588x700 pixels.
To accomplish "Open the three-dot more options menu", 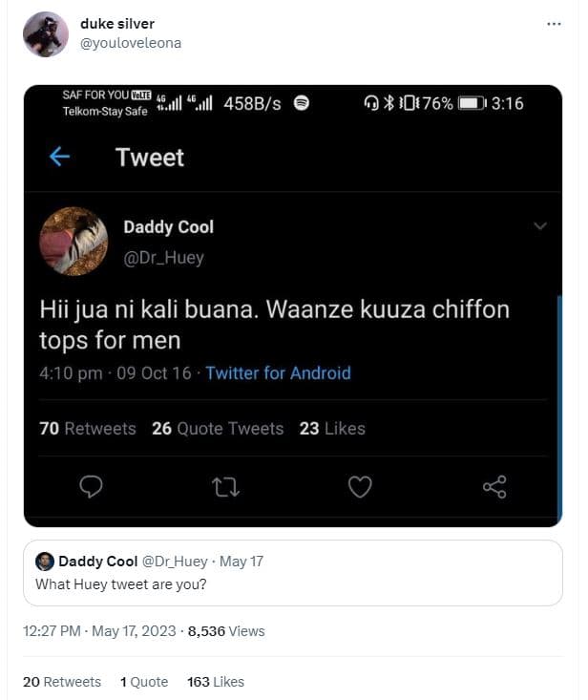I will pyautogui.click(x=554, y=24).
